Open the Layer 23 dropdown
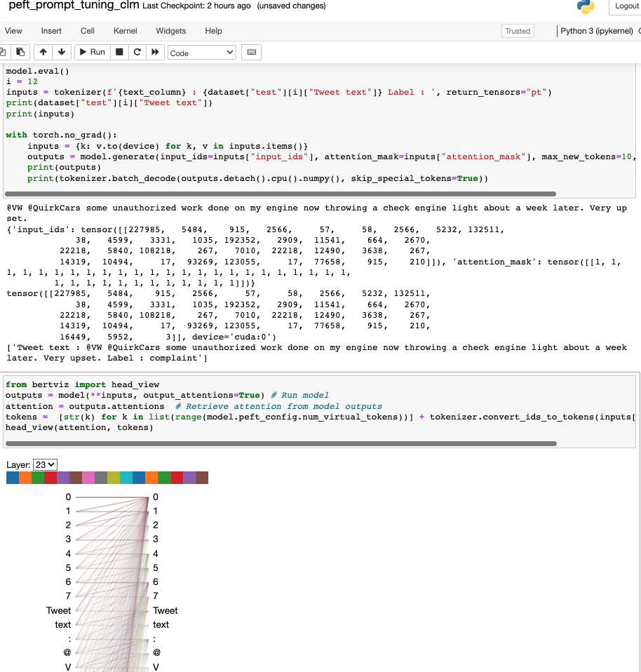 (x=46, y=464)
